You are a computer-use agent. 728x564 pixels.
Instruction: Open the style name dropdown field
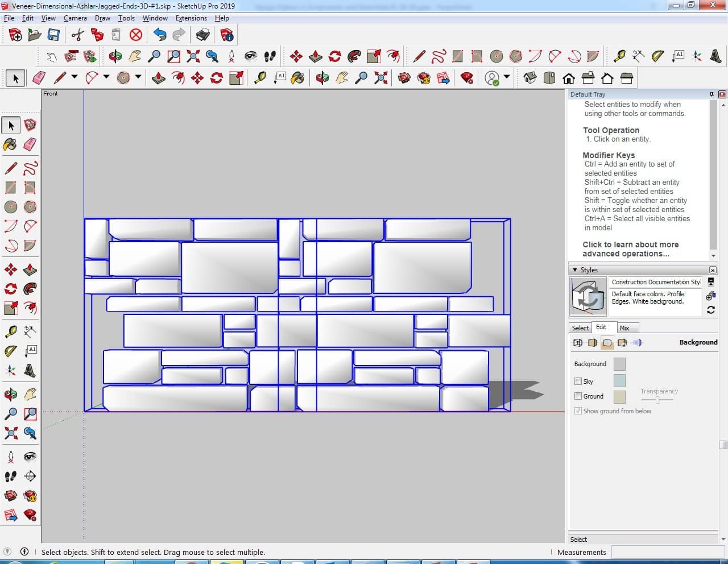[656, 282]
